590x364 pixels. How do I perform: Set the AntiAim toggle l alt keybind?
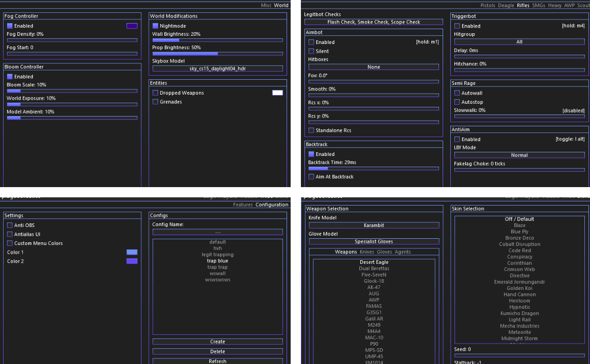coord(570,139)
